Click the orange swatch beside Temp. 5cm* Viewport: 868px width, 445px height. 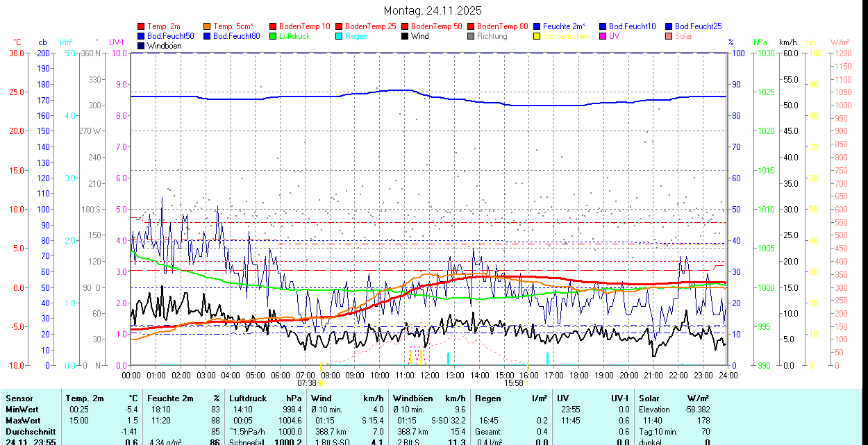coord(207,26)
